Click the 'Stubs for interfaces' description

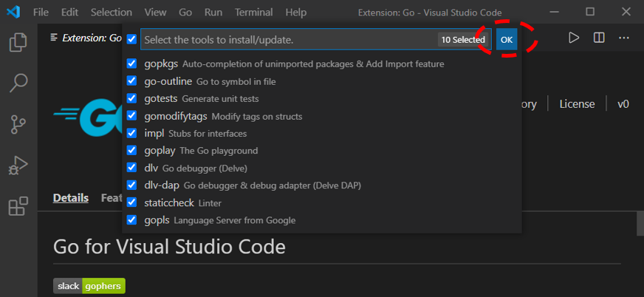click(x=208, y=134)
